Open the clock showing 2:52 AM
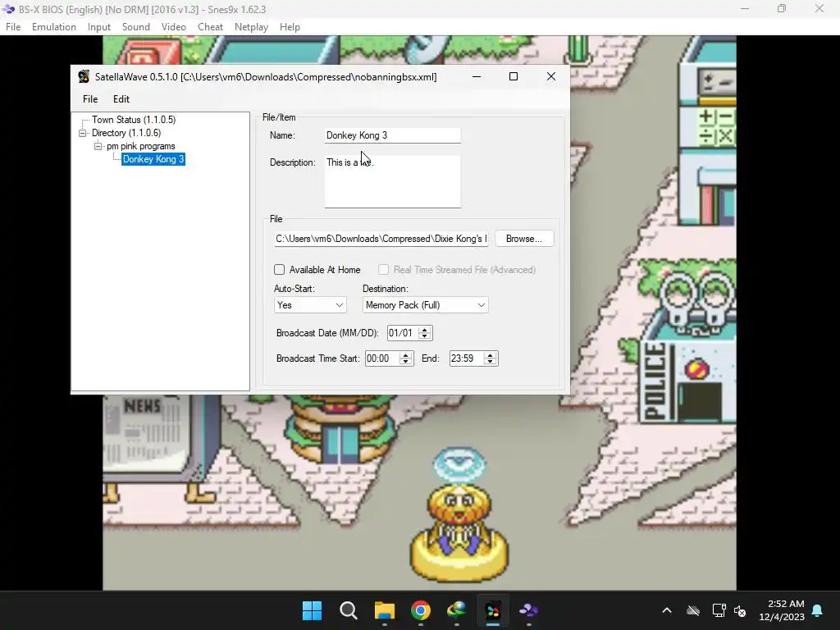The width and height of the screenshot is (840, 630). (x=782, y=610)
